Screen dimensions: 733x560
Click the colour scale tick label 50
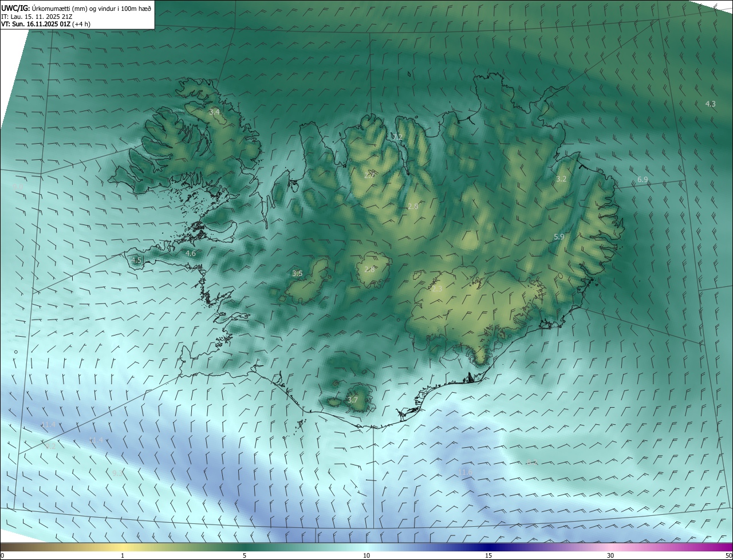coord(728,555)
